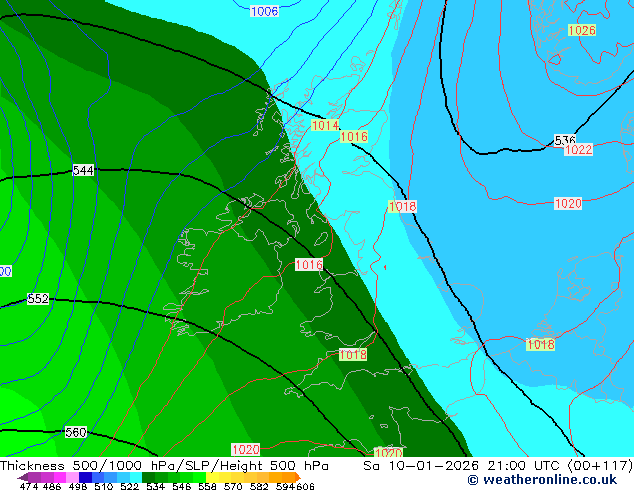Click the 560 height contour label
The width and height of the screenshot is (634, 490).
(76, 433)
